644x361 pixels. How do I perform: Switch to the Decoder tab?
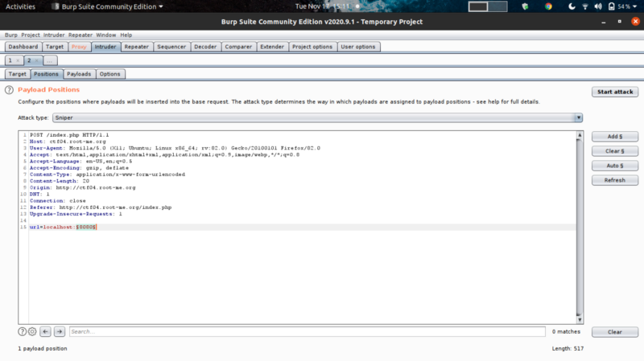pos(205,47)
